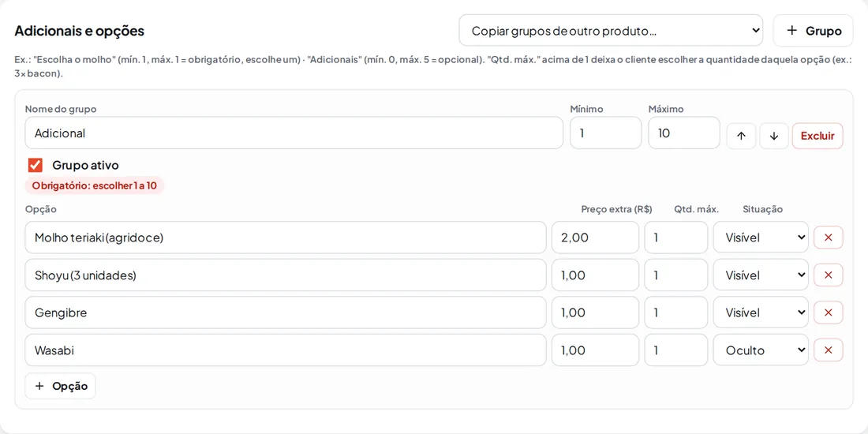Edit the Nome do grupo field
The height and width of the screenshot is (434, 868).
pyautogui.click(x=294, y=133)
